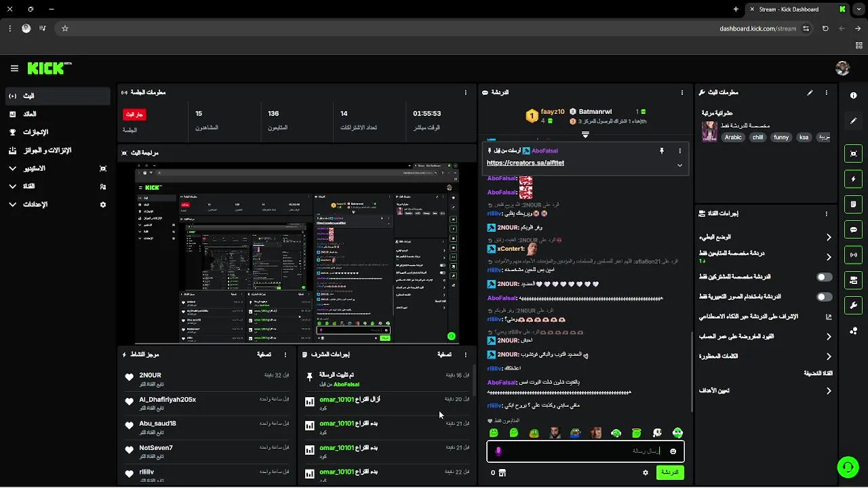Image resolution: width=868 pixels, height=488 pixels.
Task: Toggle the moderator actions document icon
Action: [x=853, y=204]
